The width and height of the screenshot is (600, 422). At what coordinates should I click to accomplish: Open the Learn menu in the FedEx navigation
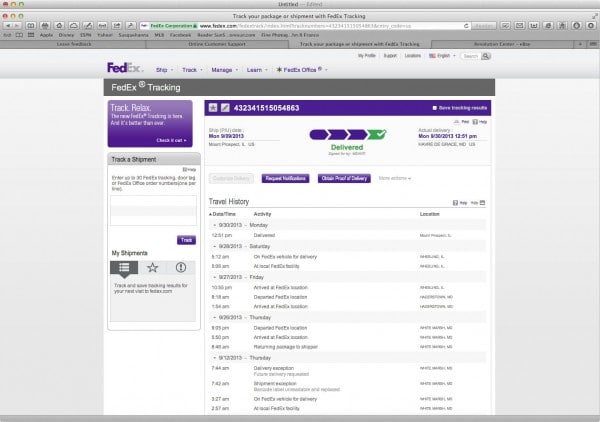pyautogui.click(x=257, y=70)
